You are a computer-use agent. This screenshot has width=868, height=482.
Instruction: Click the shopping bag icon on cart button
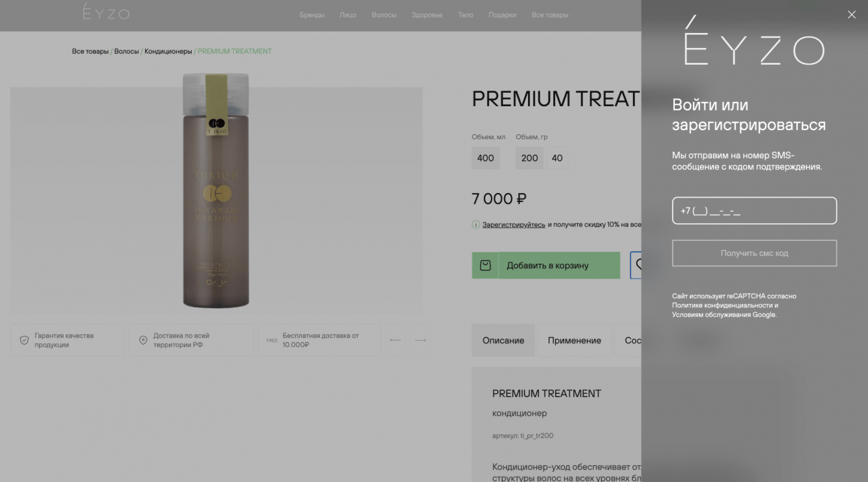coord(485,266)
